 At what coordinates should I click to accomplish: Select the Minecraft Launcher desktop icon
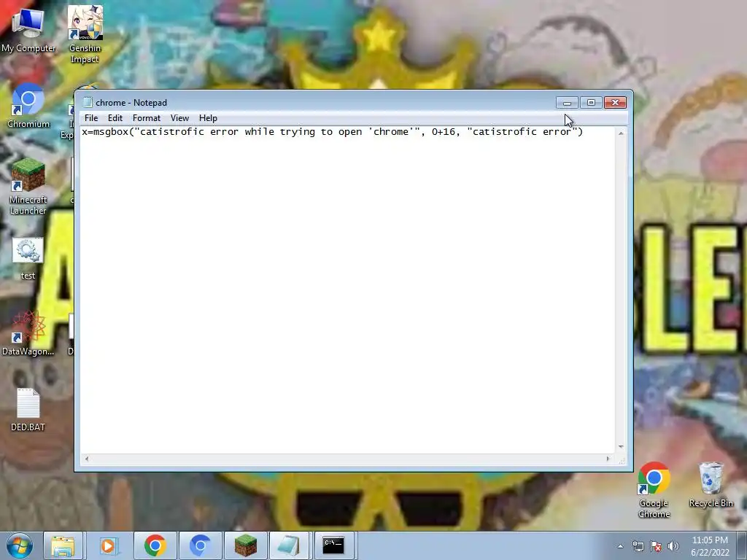(28, 187)
